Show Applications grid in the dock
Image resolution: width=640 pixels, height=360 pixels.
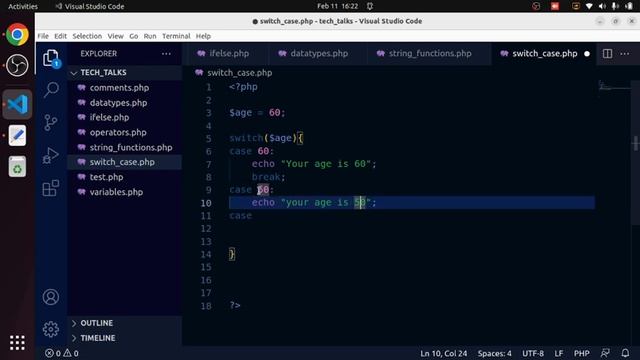17,343
